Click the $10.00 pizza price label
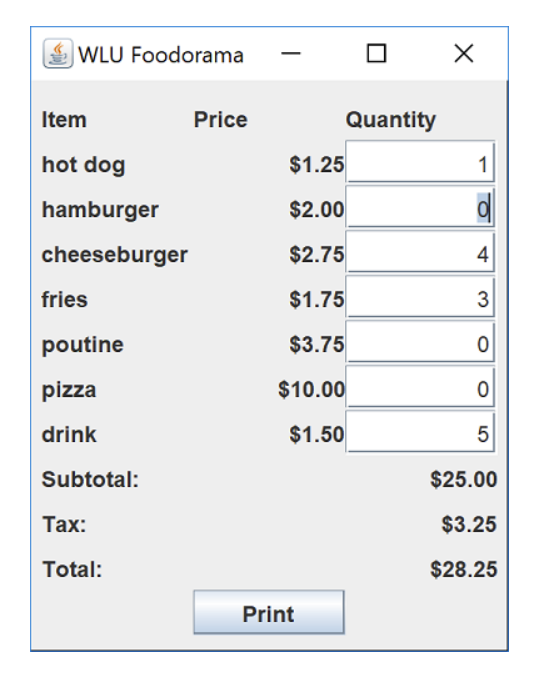Image resolution: width=550 pixels, height=685 pixels. click(311, 389)
